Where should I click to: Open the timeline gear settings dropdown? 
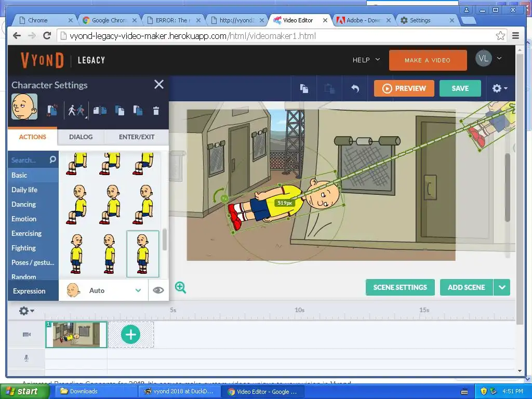coord(26,311)
